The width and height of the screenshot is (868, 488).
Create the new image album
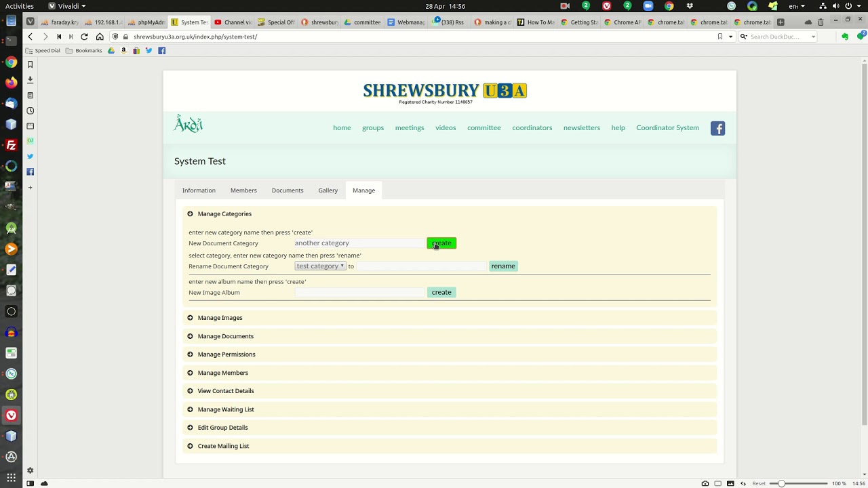tap(441, 292)
